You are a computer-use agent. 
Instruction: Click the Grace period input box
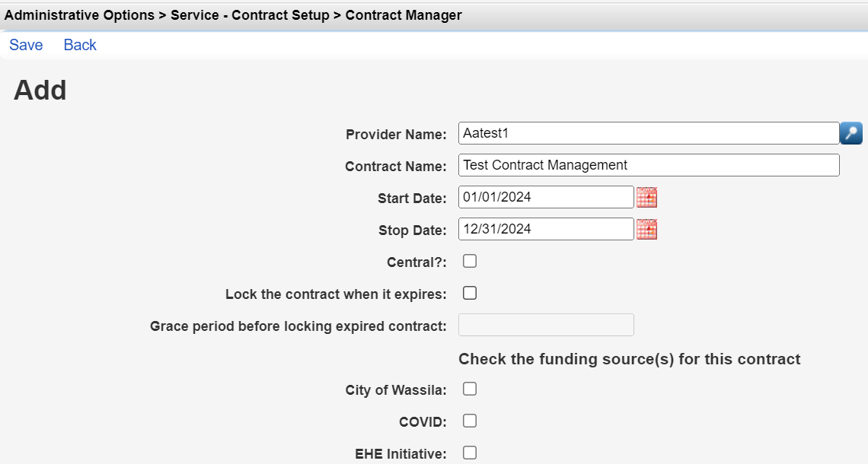tap(546, 326)
